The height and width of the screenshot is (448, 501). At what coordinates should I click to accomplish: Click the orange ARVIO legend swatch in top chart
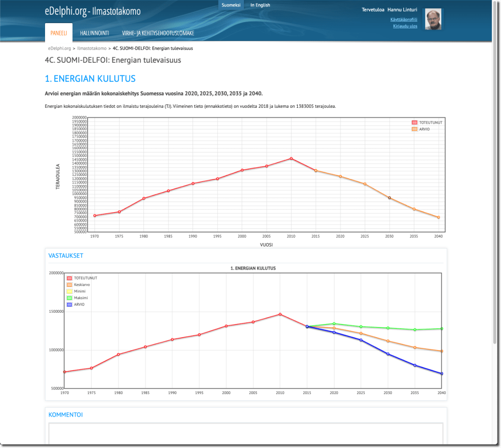pyautogui.click(x=414, y=129)
